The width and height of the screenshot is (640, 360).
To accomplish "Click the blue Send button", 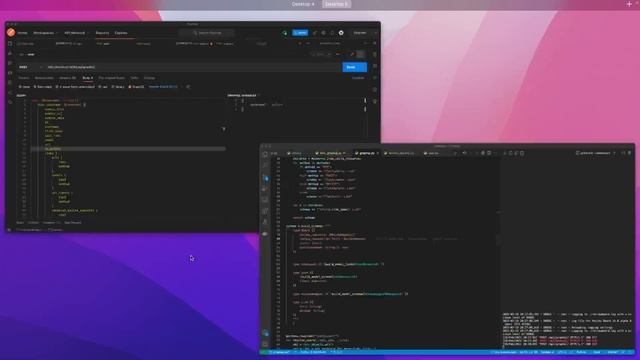I will pos(354,67).
